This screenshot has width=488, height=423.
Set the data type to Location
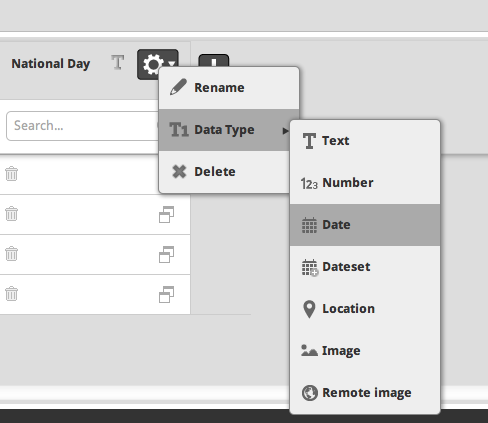[x=365, y=309]
